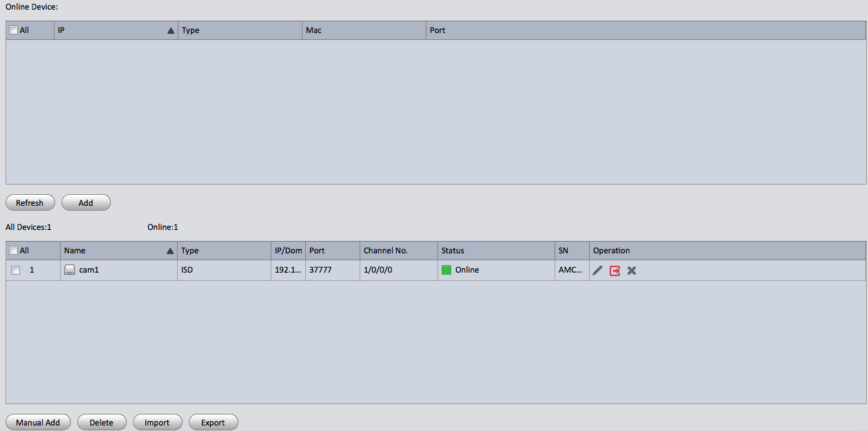Click Port header in device list
The image size is (868, 431).
(x=333, y=251)
